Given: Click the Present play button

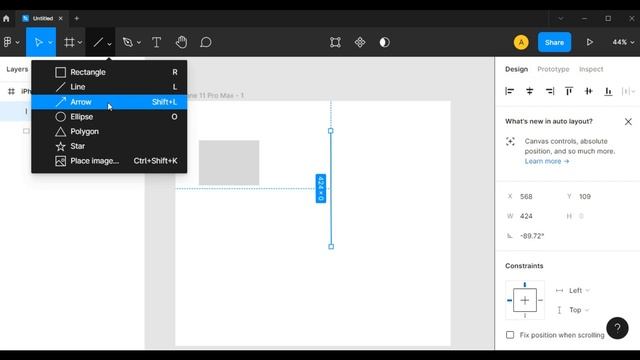Looking at the screenshot, I should click(x=589, y=42).
